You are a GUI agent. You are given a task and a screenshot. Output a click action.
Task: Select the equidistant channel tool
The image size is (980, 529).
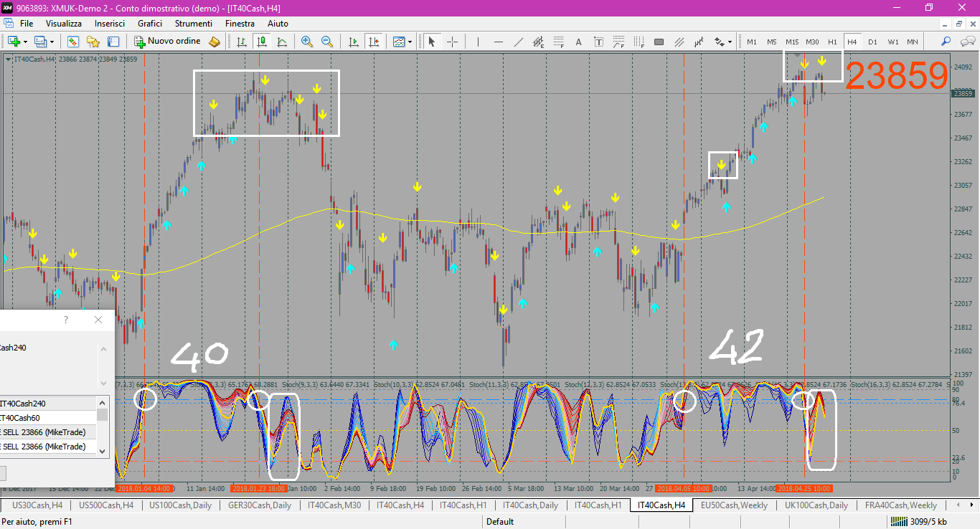(539, 42)
